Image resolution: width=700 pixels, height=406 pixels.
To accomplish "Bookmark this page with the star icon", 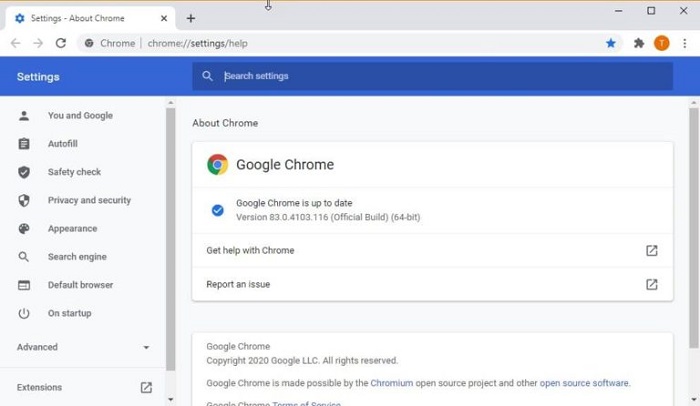I will pos(611,43).
